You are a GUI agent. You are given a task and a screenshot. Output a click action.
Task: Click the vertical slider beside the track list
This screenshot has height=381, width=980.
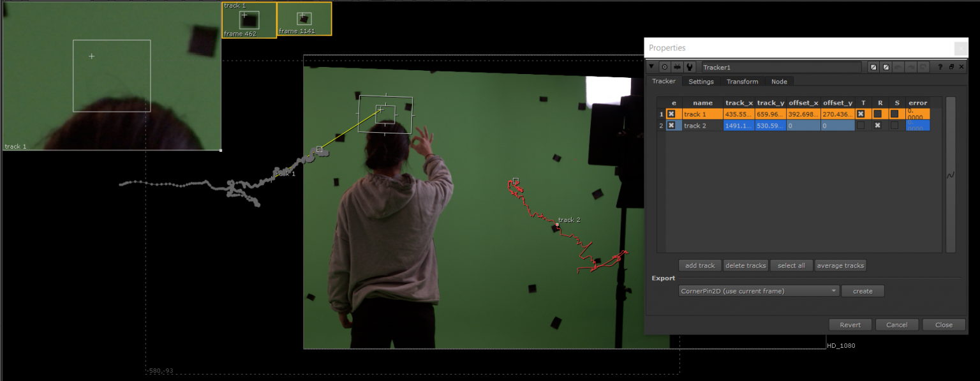coord(951,176)
